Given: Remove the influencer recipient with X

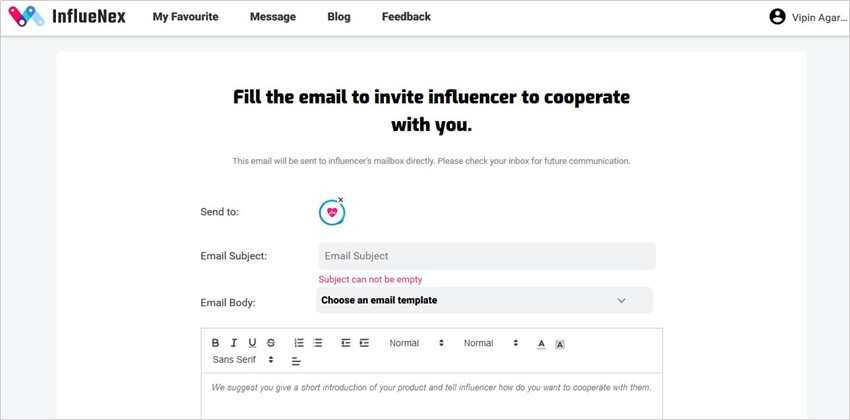Looking at the screenshot, I should 340,199.
